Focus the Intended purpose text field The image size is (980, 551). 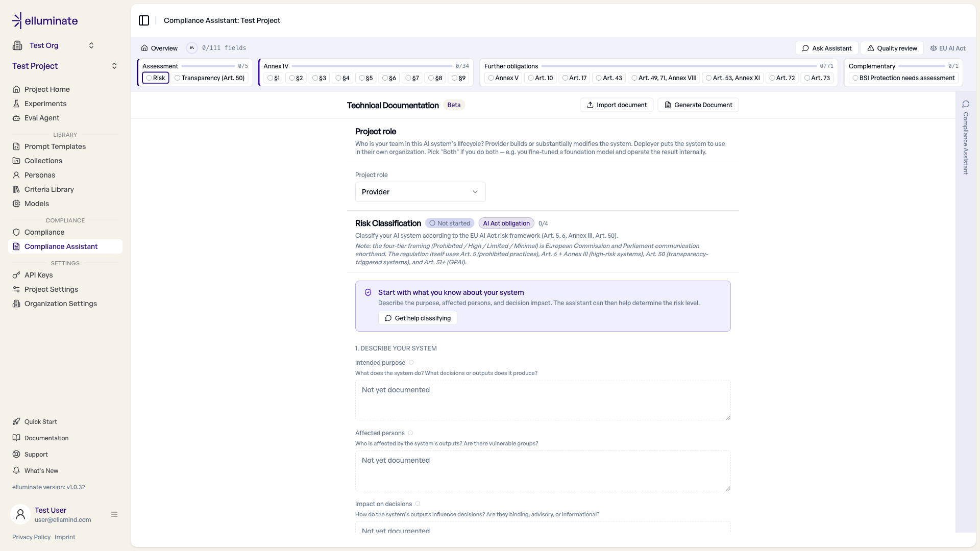point(543,400)
